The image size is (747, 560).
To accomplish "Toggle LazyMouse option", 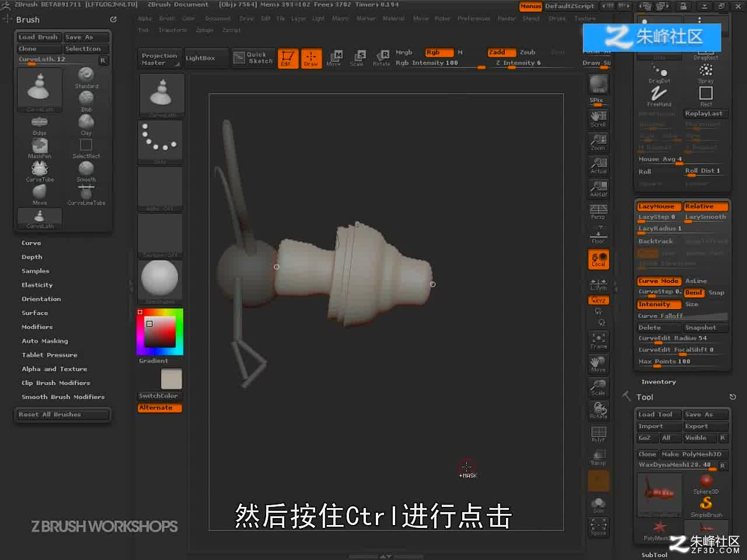I will (658, 206).
